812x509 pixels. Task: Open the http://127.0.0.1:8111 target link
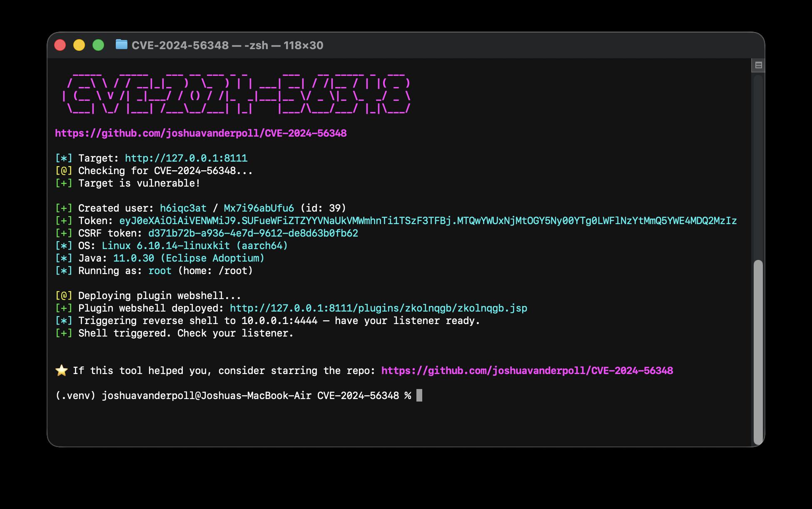click(x=185, y=158)
